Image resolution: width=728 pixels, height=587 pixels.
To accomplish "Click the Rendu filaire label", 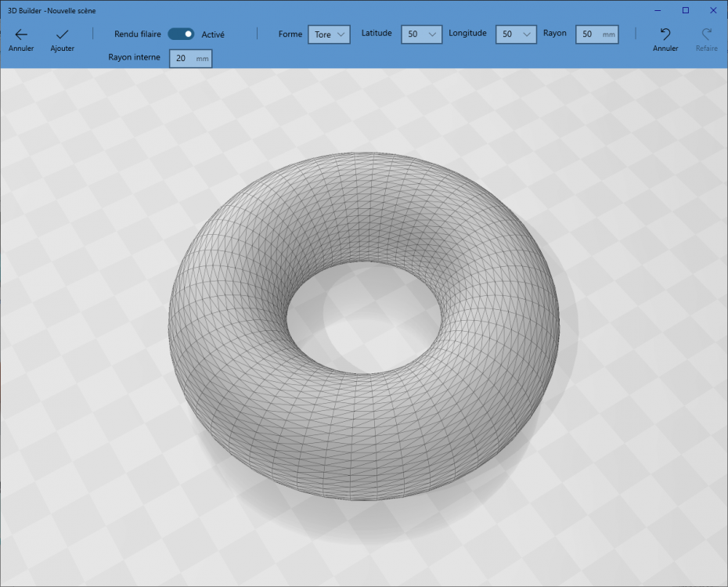I will [x=138, y=34].
